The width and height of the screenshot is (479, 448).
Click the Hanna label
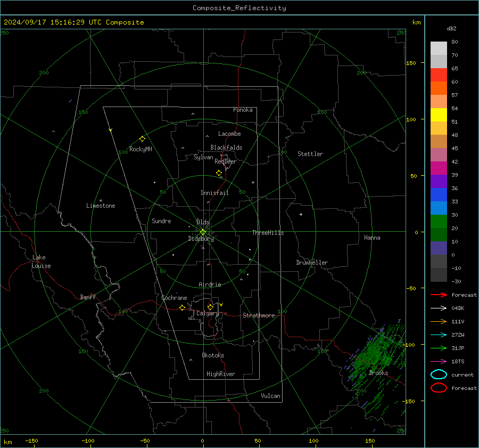pos(372,238)
